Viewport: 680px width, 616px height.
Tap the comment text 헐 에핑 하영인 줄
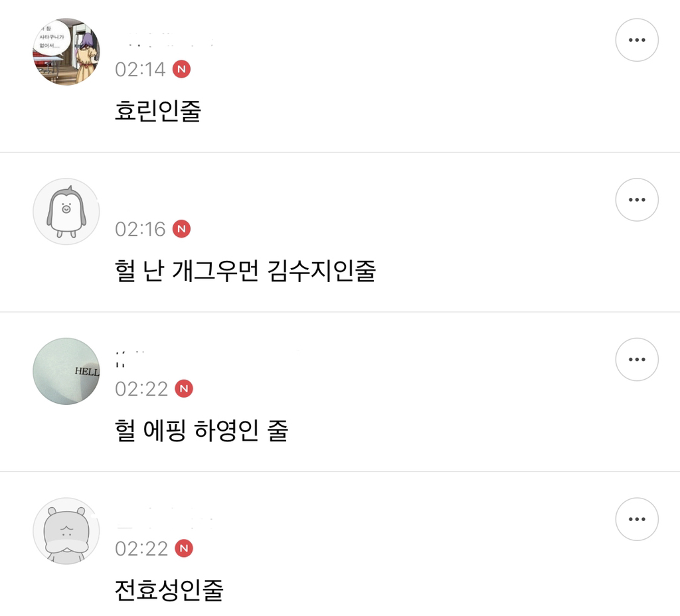201,430
